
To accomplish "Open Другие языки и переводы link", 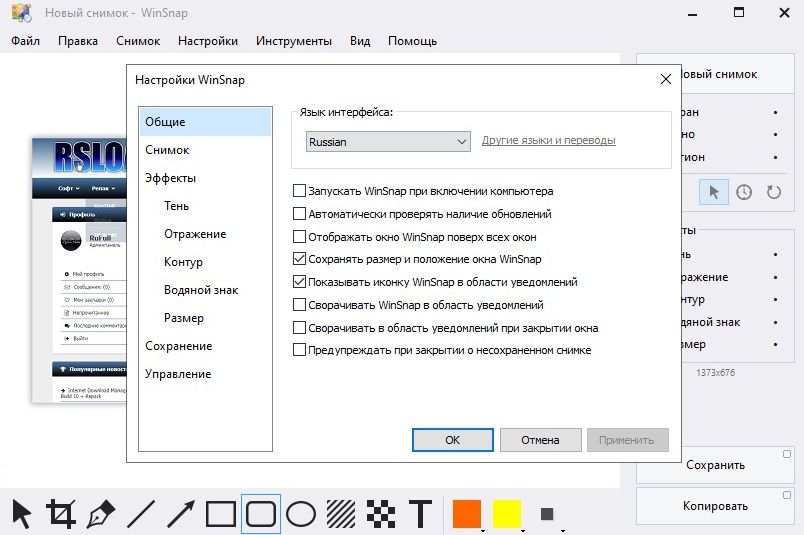I will [548, 140].
